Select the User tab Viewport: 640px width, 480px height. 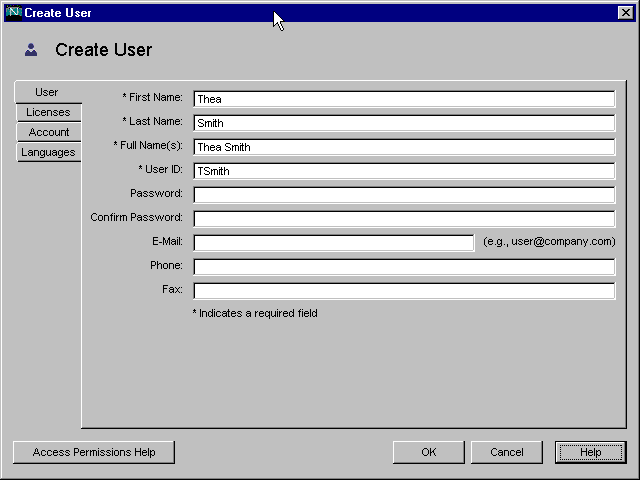coord(48,92)
